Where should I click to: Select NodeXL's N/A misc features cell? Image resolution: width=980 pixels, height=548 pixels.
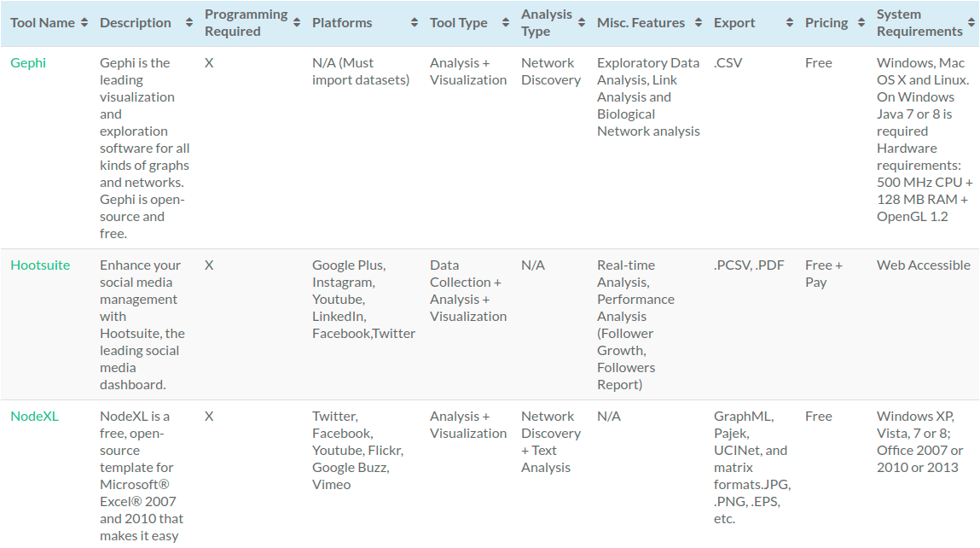pos(609,416)
